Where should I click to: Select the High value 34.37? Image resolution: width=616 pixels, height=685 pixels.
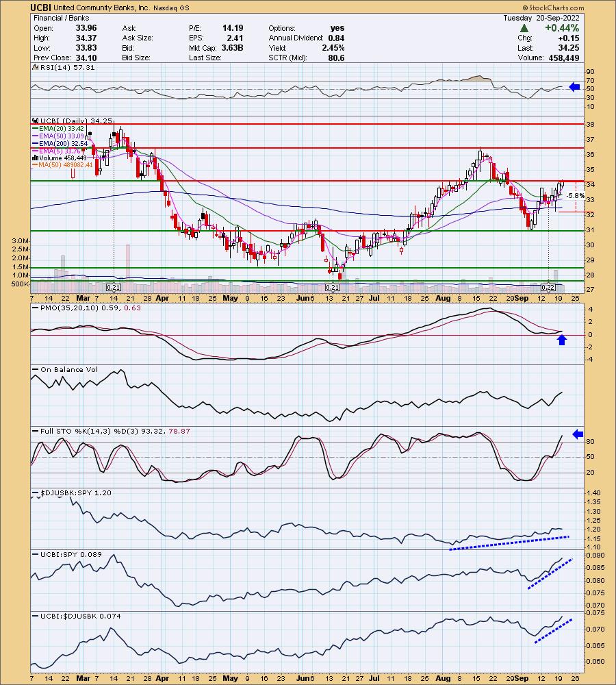tap(86, 38)
